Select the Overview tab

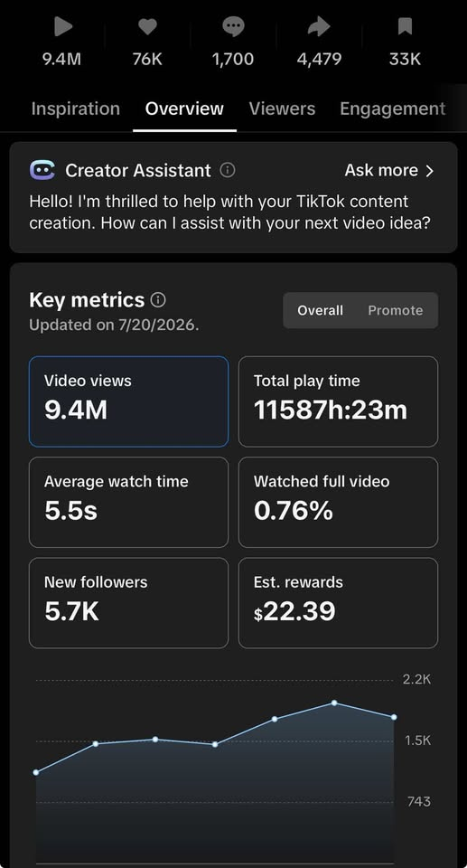click(184, 108)
